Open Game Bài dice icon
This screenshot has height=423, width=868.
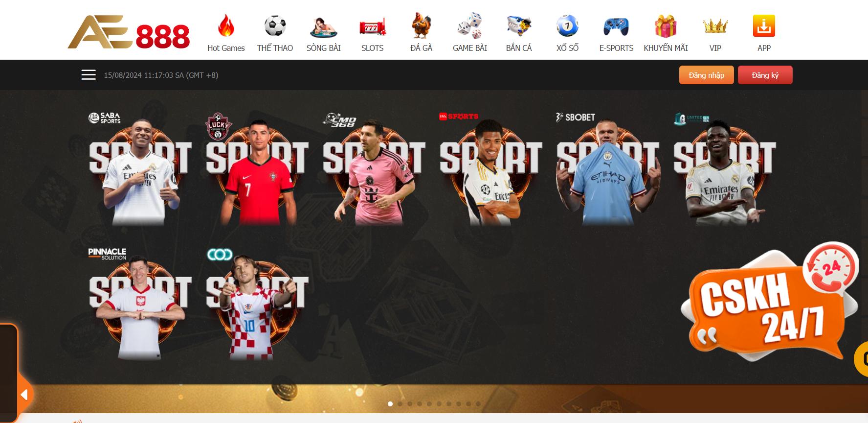click(470, 26)
